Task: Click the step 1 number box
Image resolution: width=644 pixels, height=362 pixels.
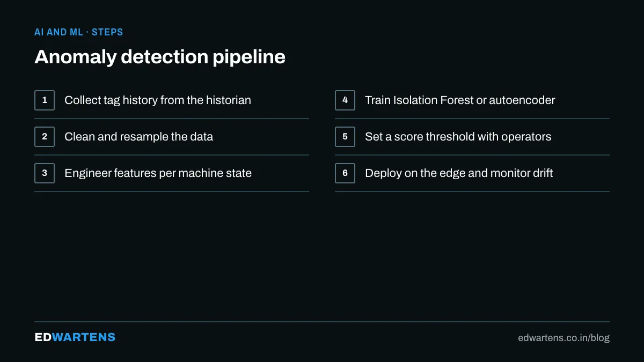Action: pos(45,100)
